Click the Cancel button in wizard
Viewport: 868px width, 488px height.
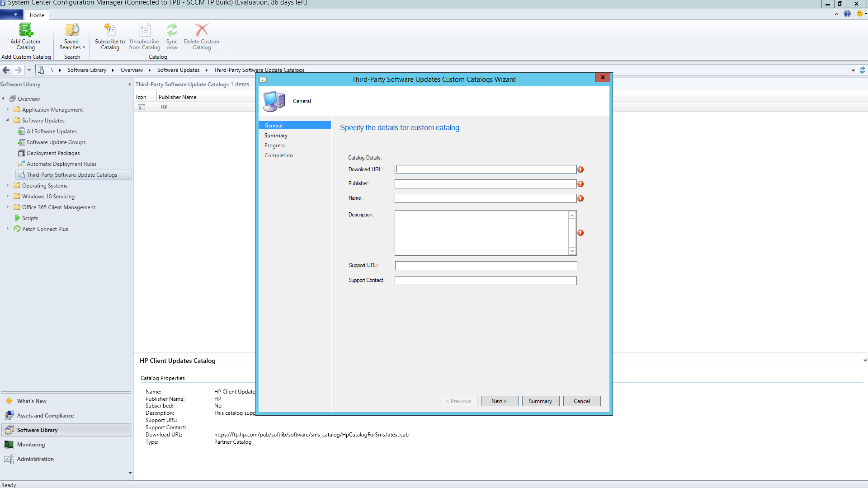click(x=581, y=401)
